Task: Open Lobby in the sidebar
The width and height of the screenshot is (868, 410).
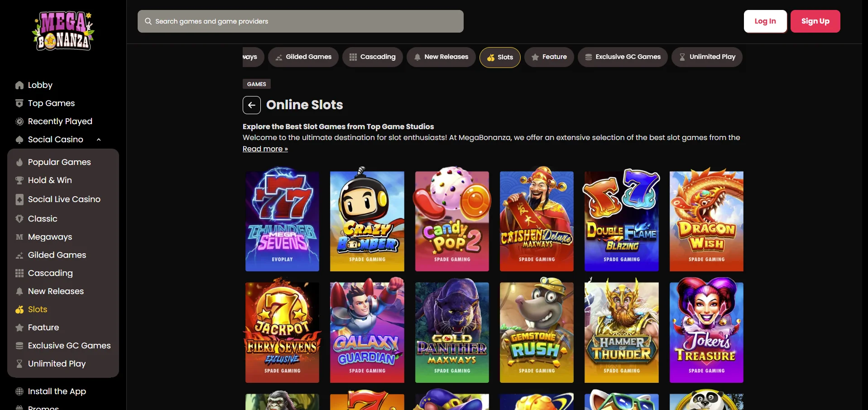Action: pyautogui.click(x=40, y=85)
